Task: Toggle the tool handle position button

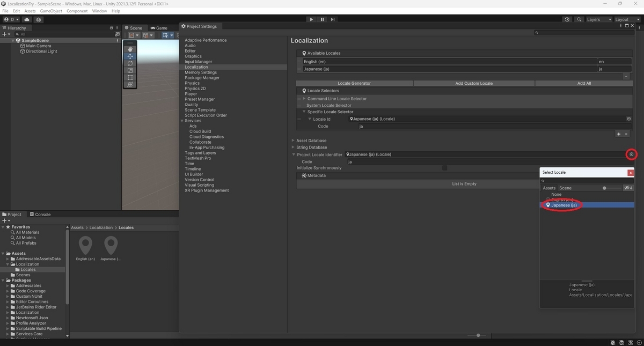Action: click(133, 35)
